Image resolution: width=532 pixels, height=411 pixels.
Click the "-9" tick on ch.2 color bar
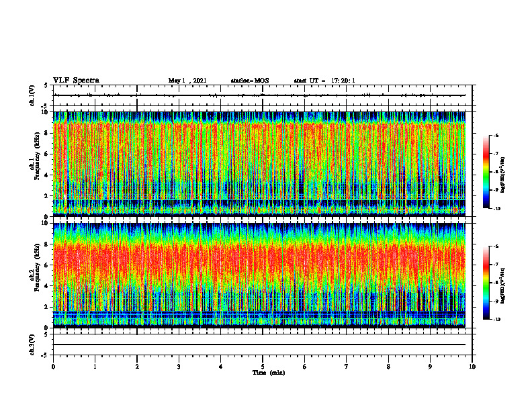click(x=496, y=301)
